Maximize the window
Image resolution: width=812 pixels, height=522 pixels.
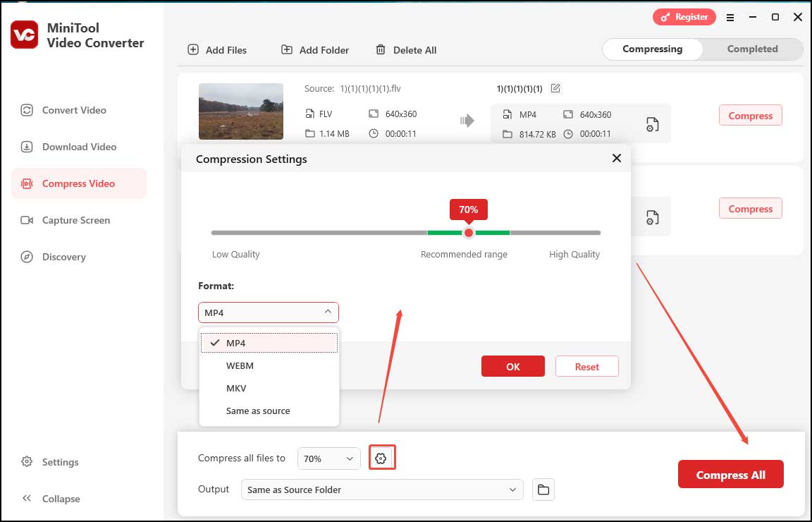(x=775, y=17)
